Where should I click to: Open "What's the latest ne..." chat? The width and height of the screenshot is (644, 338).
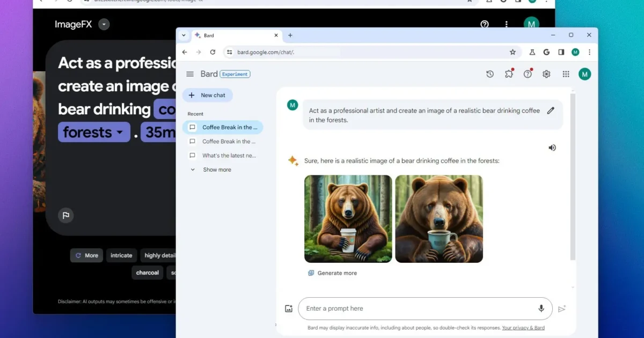(223, 156)
